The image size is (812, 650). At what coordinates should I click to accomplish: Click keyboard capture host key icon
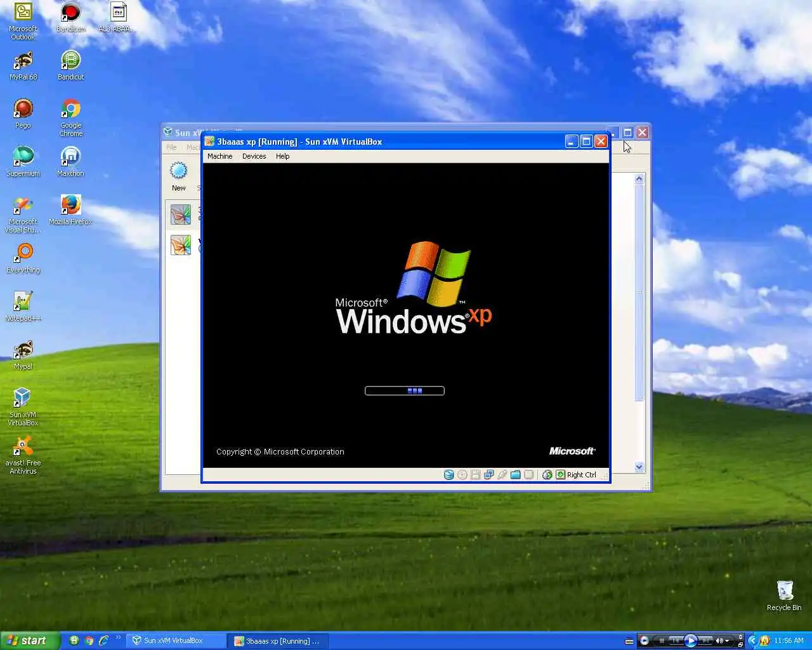[x=560, y=475]
